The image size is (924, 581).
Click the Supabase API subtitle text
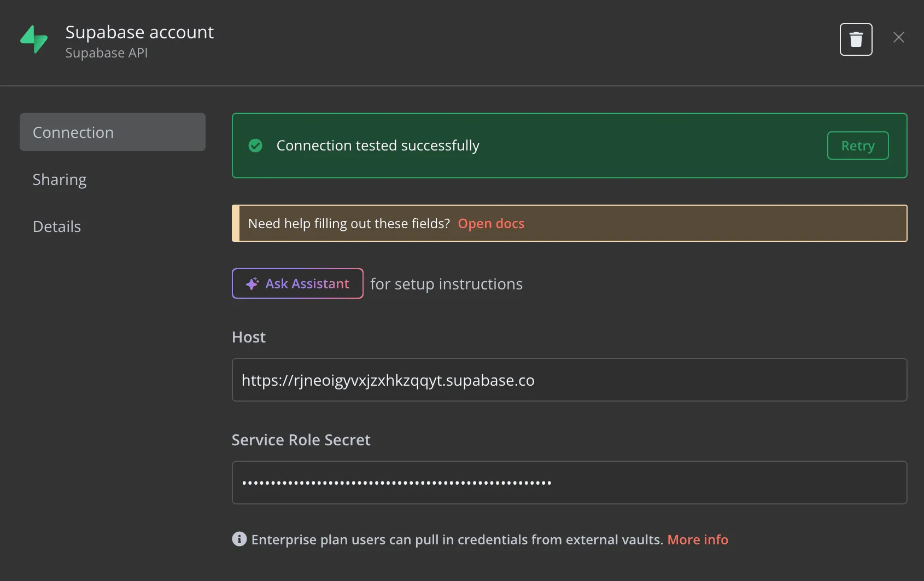click(x=107, y=53)
